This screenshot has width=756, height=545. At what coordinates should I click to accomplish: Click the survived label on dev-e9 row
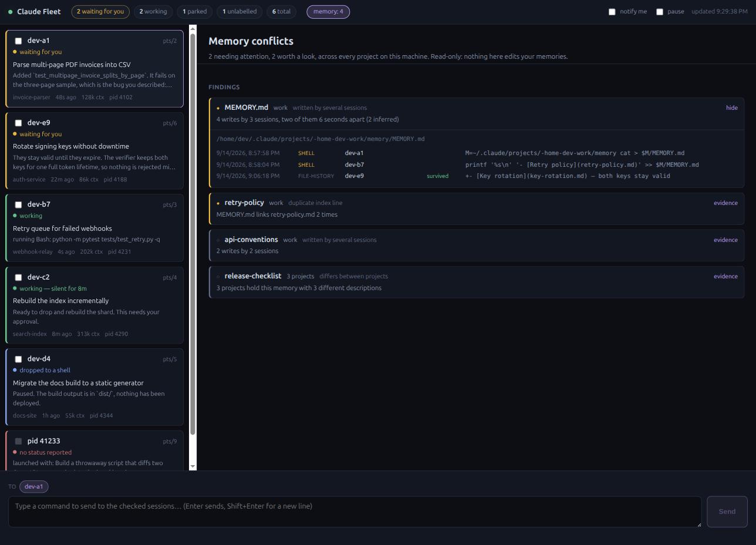coord(437,176)
